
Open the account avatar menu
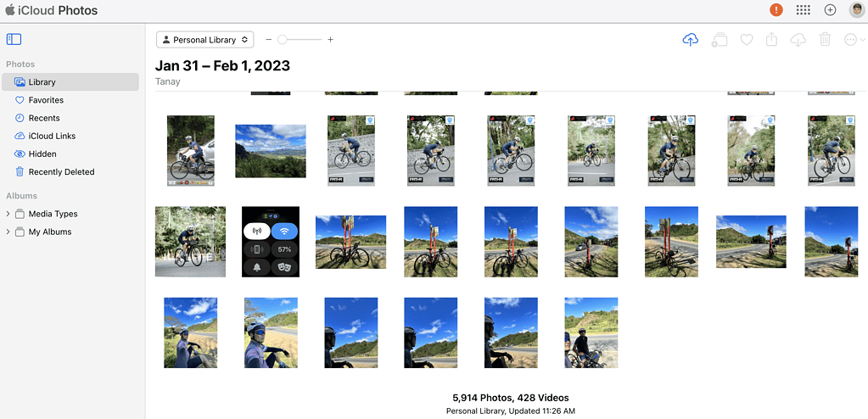point(856,10)
